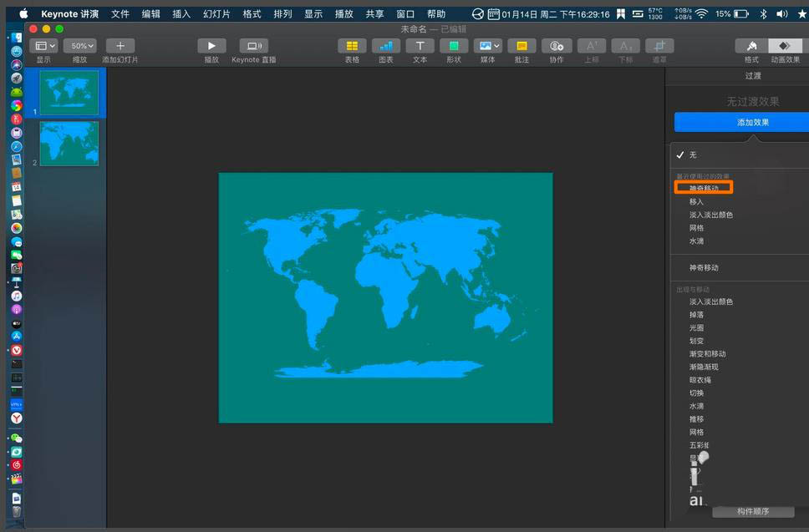Open the 显示 menu in the menu bar
809x532 pixels.
[313, 14]
